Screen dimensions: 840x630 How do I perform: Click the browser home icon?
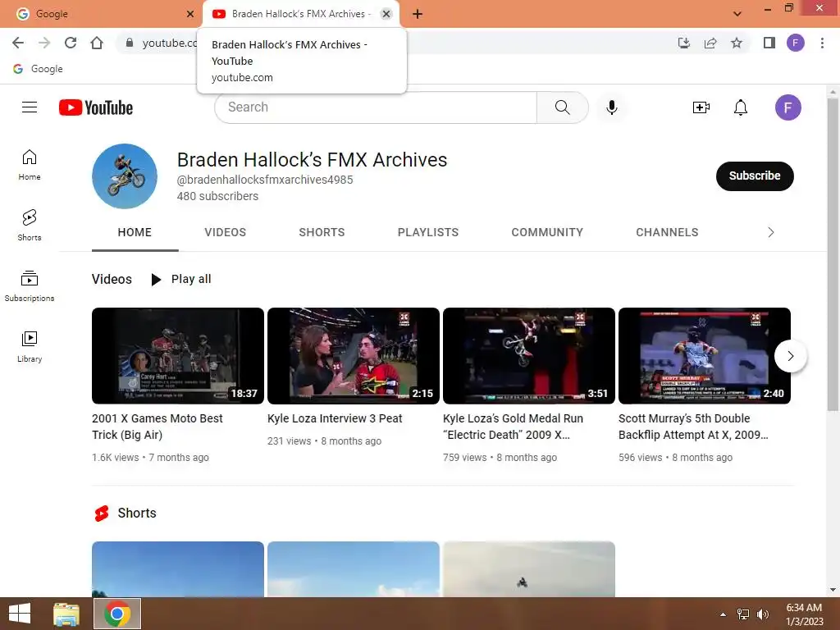click(97, 43)
